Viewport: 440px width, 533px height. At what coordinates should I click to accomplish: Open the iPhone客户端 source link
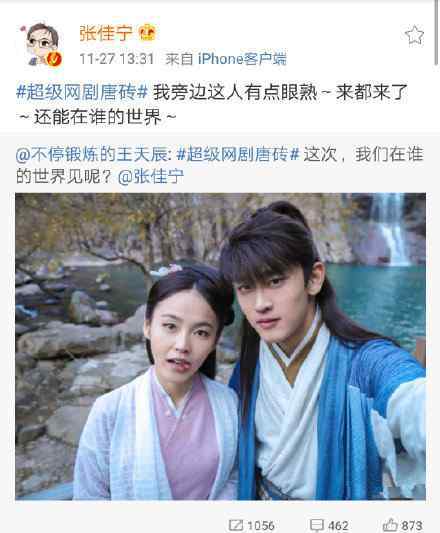[242, 59]
